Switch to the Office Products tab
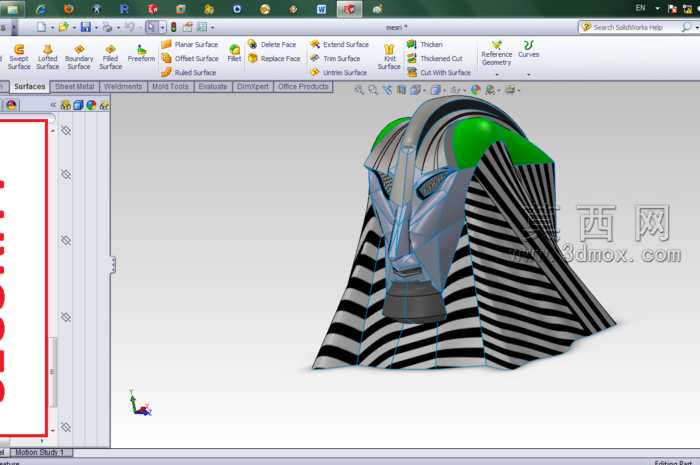 coord(303,87)
